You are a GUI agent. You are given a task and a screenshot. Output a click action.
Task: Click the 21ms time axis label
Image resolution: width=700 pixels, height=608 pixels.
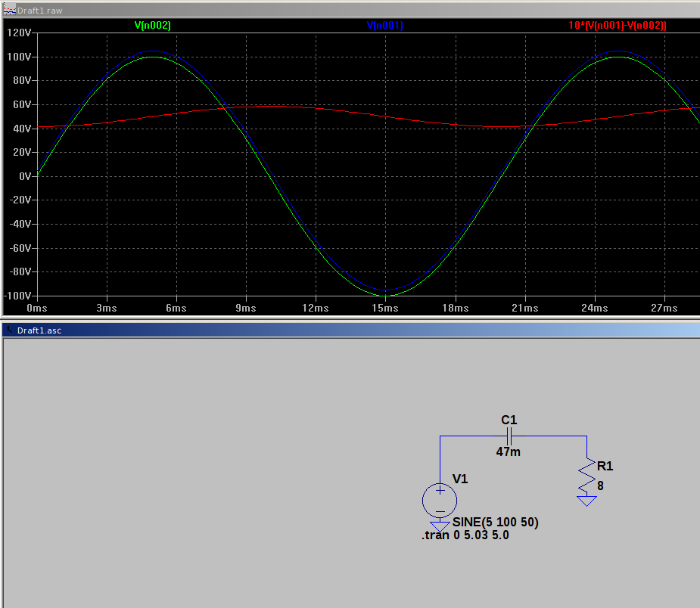(x=525, y=309)
